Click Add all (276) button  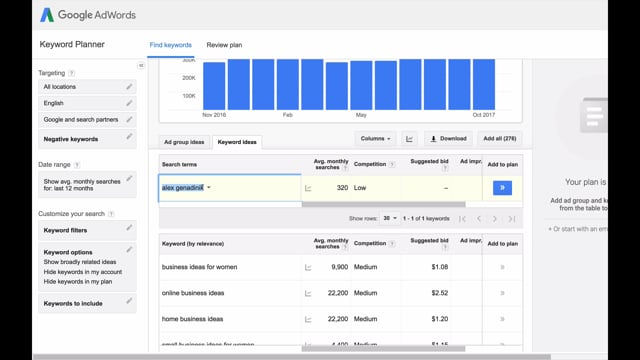500,139
